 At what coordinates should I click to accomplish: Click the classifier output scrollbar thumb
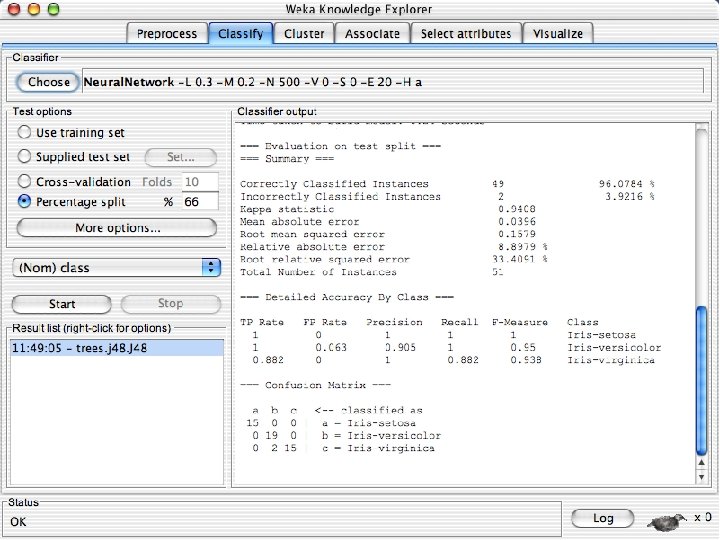(x=701, y=381)
